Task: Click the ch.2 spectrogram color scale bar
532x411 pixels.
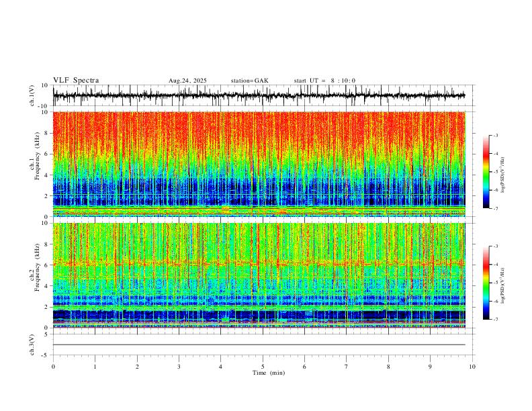Action: pyautogui.click(x=486, y=283)
